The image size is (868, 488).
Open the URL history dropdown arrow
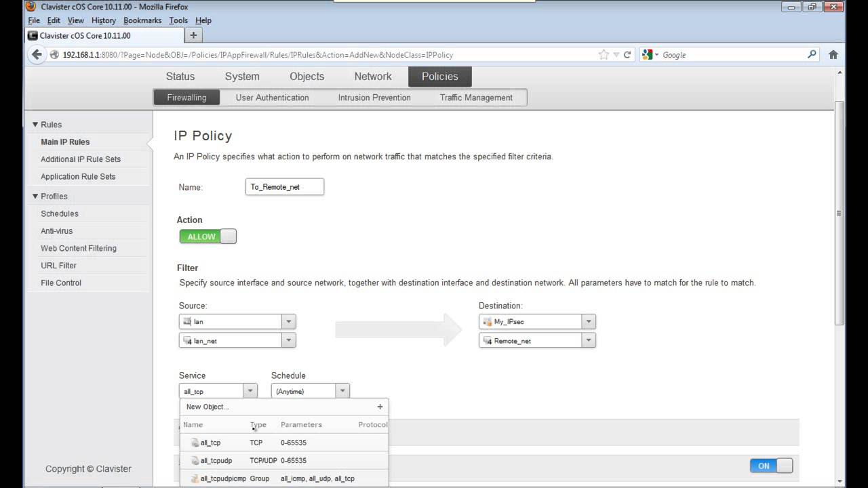616,55
